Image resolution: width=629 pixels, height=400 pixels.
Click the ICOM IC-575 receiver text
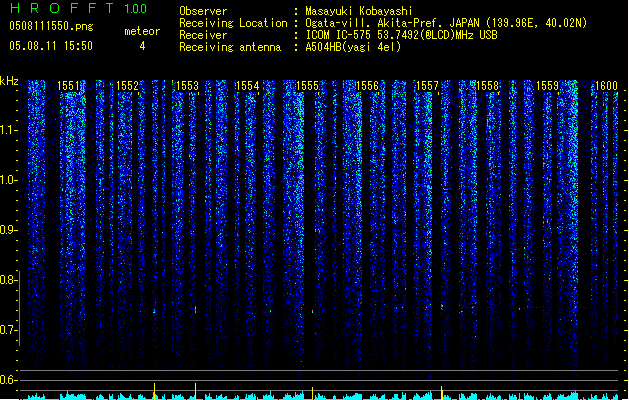[x=401, y=35]
